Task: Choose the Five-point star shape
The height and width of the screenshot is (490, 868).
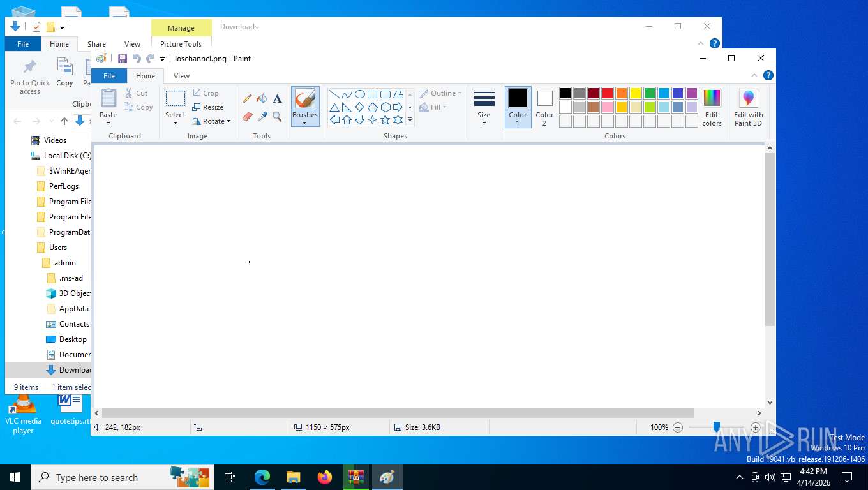Action: (385, 119)
